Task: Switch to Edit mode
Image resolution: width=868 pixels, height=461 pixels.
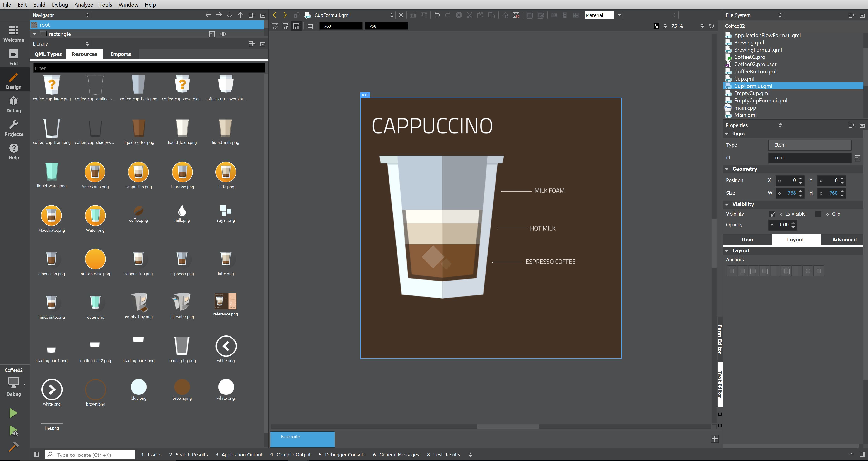Action: tap(13, 57)
